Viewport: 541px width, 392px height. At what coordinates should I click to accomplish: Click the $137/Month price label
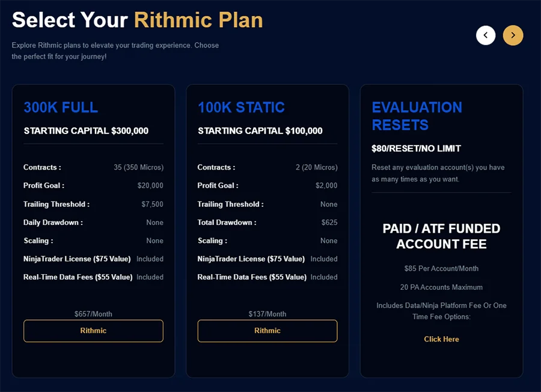[267, 314]
